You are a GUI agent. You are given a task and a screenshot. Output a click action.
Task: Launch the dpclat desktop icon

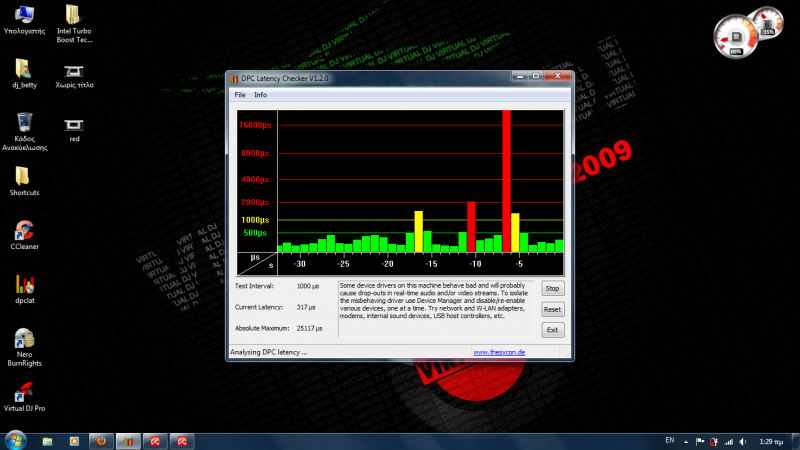point(24,289)
